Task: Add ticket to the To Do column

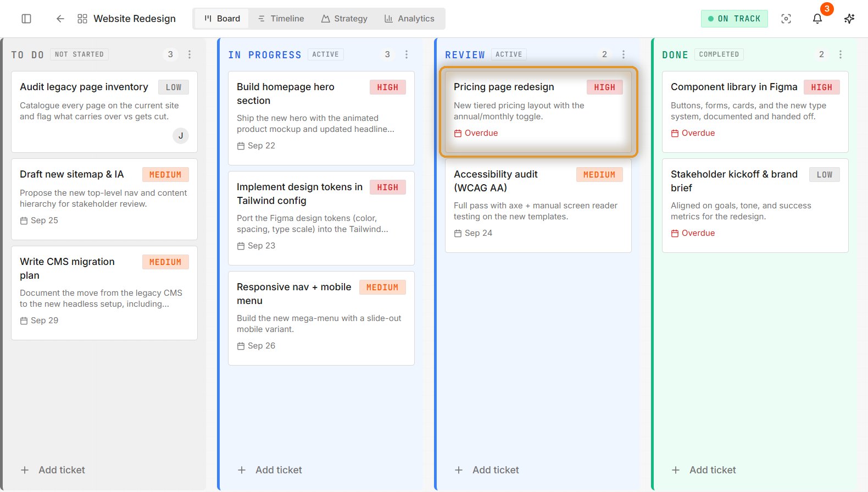Action: 53,470
